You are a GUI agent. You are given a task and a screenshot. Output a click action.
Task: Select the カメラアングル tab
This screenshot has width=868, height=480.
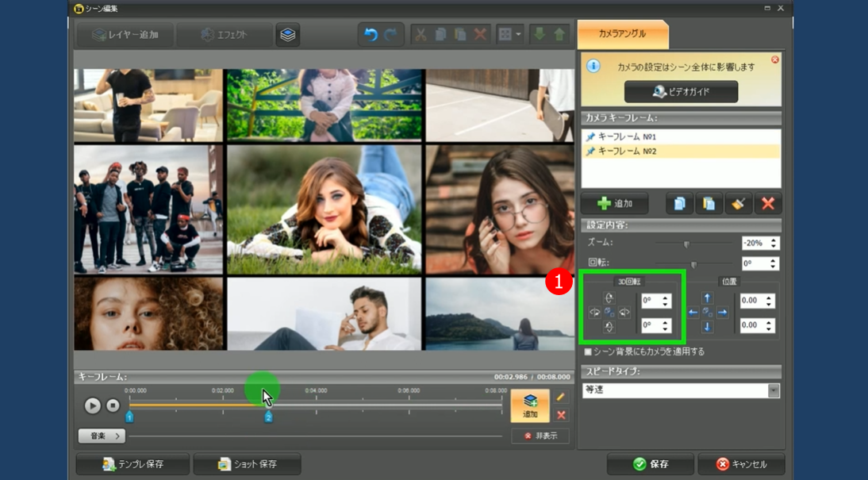click(623, 34)
